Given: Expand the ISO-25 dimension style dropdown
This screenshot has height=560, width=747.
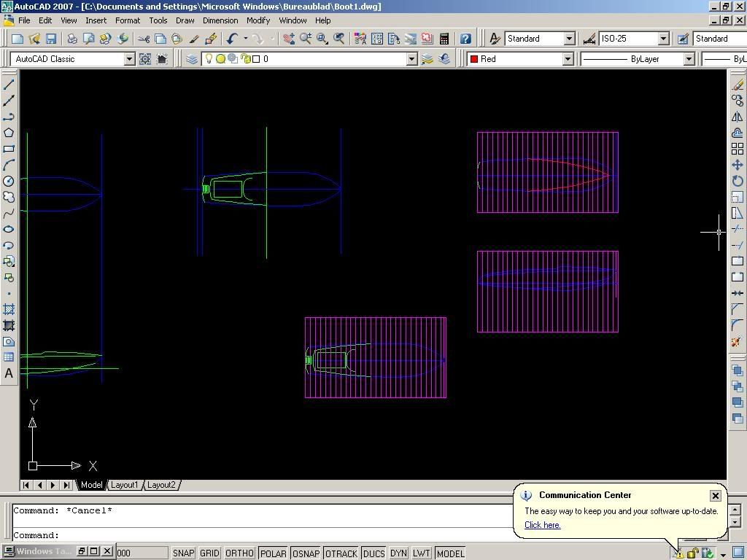Looking at the screenshot, I should coord(663,39).
